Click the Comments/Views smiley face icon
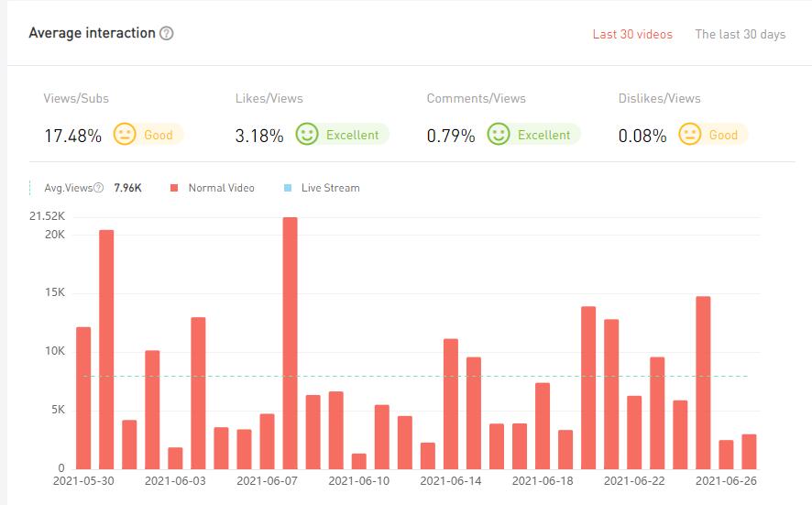The height and width of the screenshot is (505, 812). click(x=498, y=135)
